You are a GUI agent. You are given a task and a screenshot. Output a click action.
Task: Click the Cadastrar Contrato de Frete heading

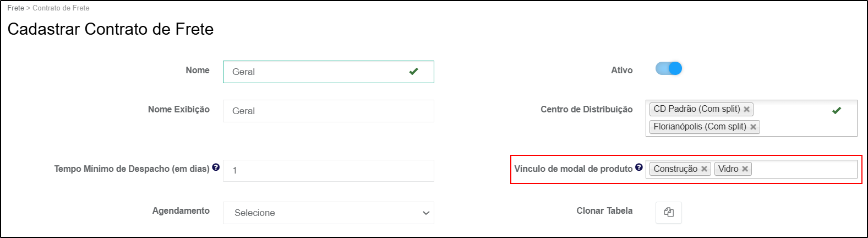(x=111, y=29)
